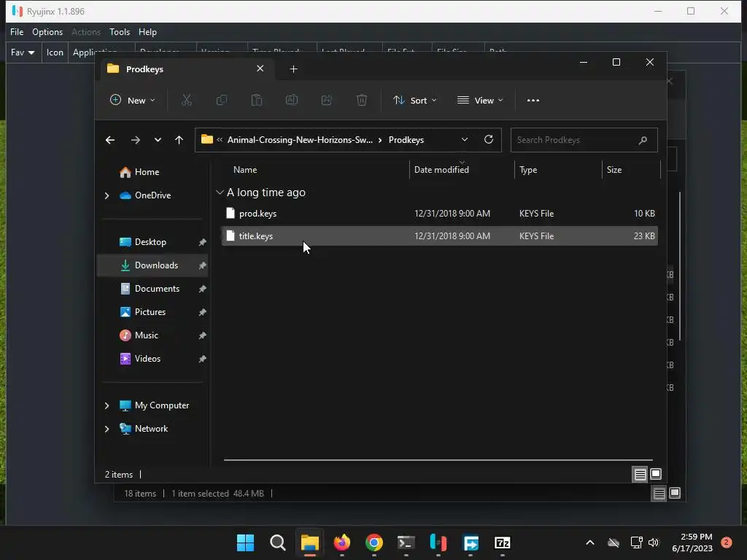Click the search magnifier in Search Prodkeys box
747x560 pixels.
(643, 140)
